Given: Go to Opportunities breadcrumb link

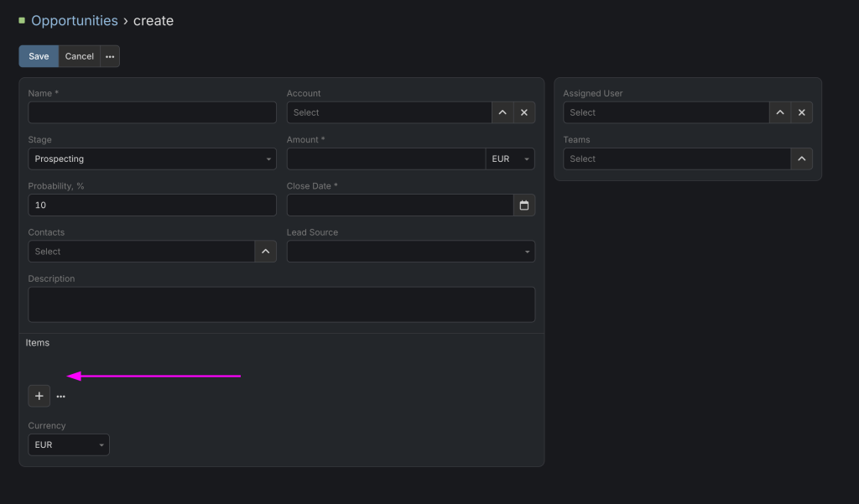Looking at the screenshot, I should click(74, 21).
